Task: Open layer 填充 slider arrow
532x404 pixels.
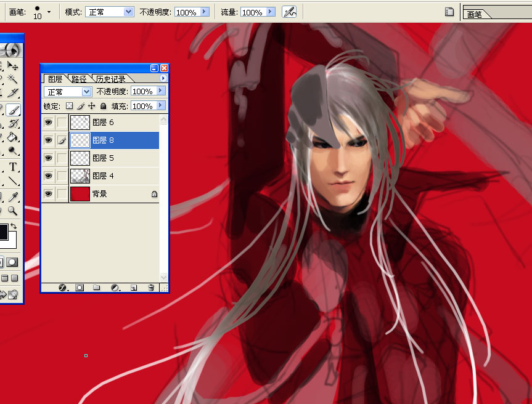Action: (x=161, y=105)
